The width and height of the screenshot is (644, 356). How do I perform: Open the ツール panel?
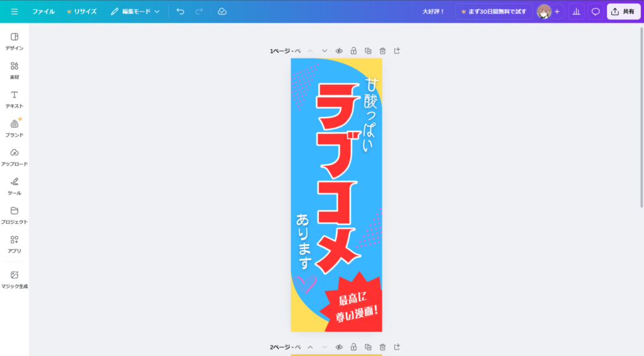tap(14, 187)
